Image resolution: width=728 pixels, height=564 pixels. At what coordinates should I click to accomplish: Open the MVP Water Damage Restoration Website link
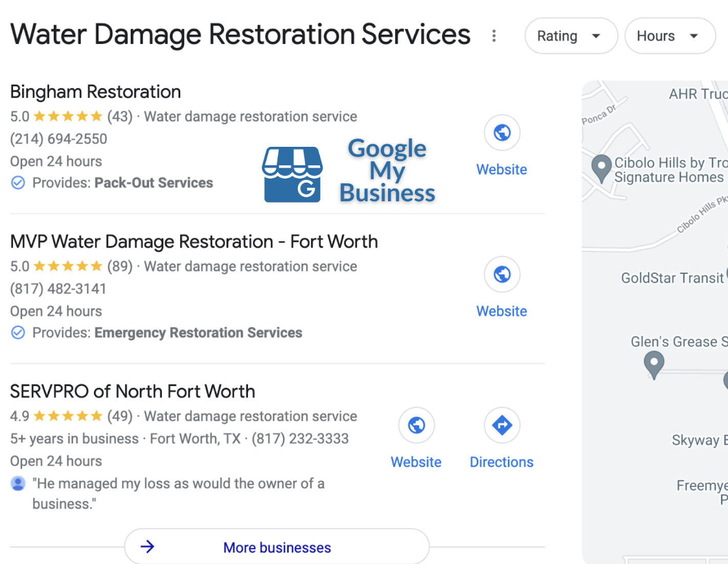point(502,311)
